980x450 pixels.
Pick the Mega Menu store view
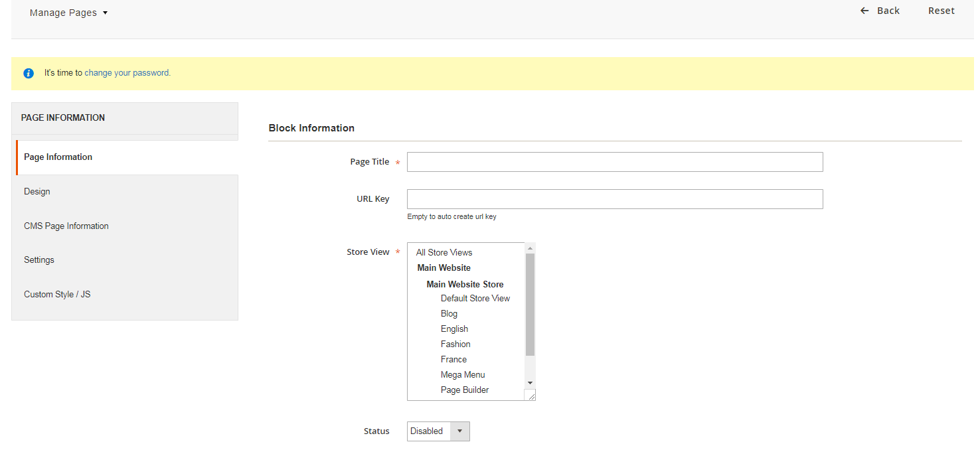[463, 375]
